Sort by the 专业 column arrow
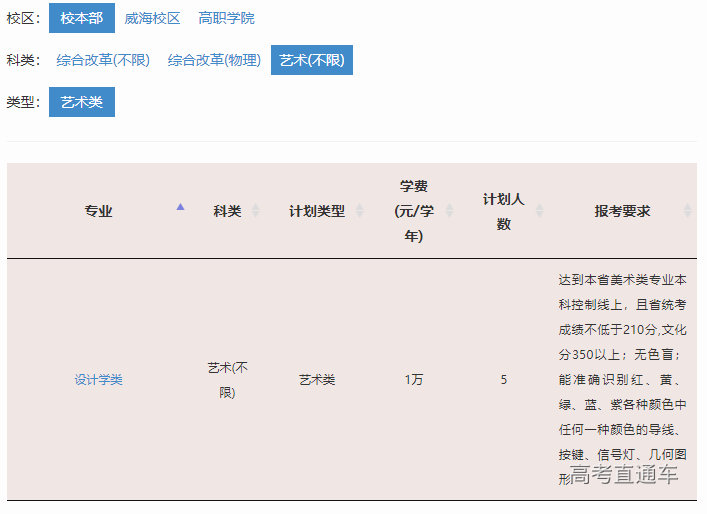This screenshot has width=707, height=514. coord(180,207)
